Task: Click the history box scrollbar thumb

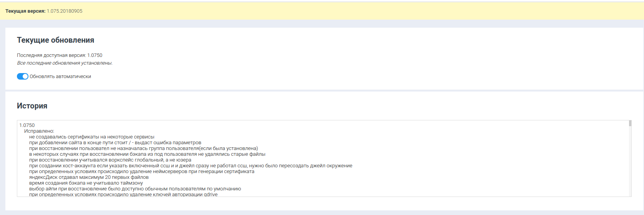Action: point(630,123)
